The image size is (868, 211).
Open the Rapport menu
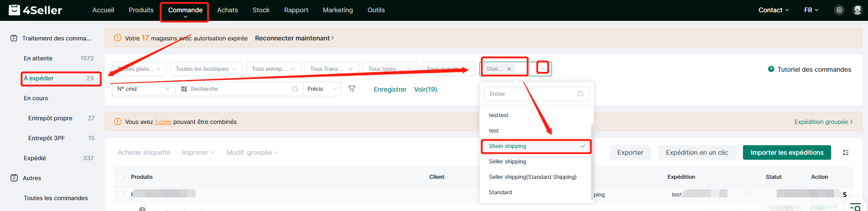296,10
